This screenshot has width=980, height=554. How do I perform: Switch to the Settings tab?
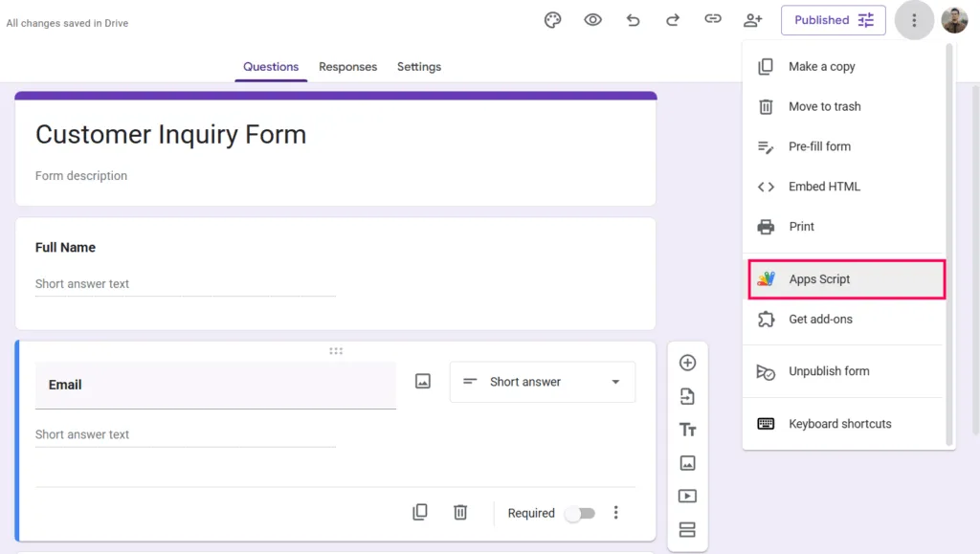[418, 67]
